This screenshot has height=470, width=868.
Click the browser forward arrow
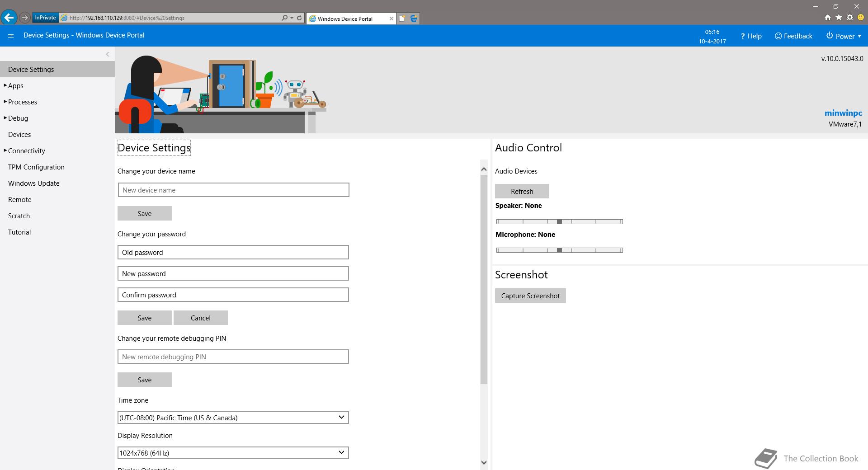pyautogui.click(x=25, y=18)
